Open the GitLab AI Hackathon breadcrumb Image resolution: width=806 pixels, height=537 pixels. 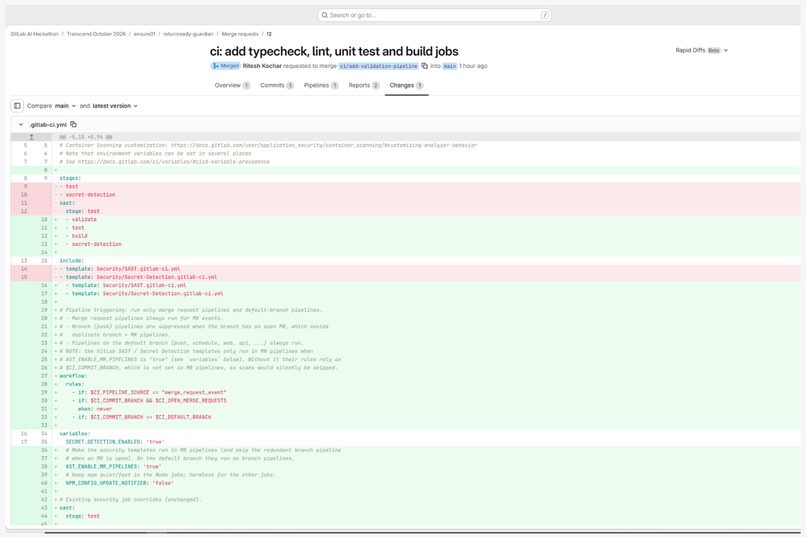pos(34,34)
